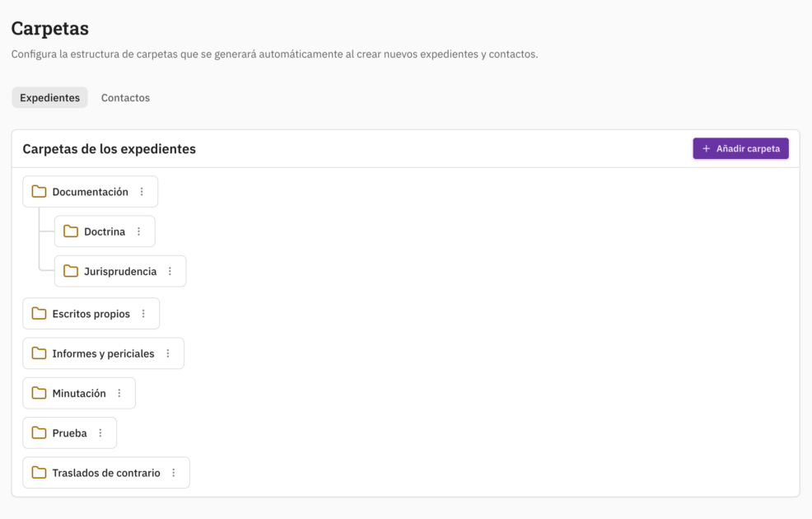Open options for Escritos propios folder
The height and width of the screenshot is (519, 812).
tap(143, 314)
